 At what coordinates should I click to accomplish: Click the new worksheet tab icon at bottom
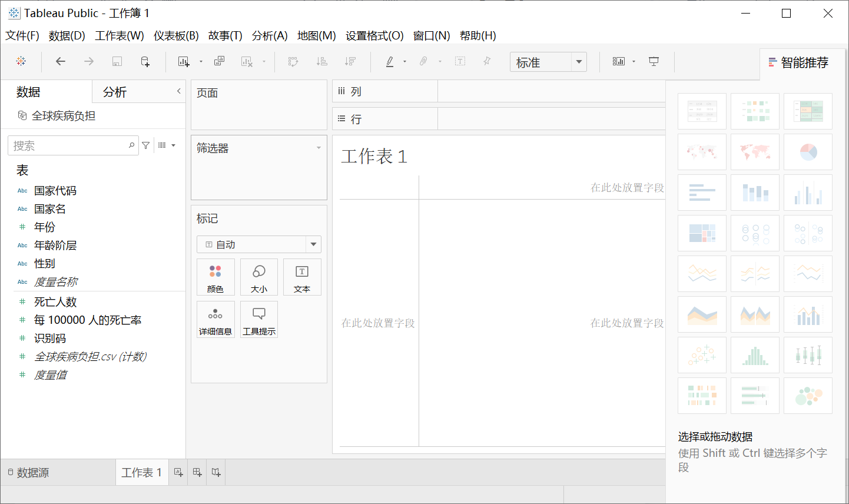(x=178, y=472)
